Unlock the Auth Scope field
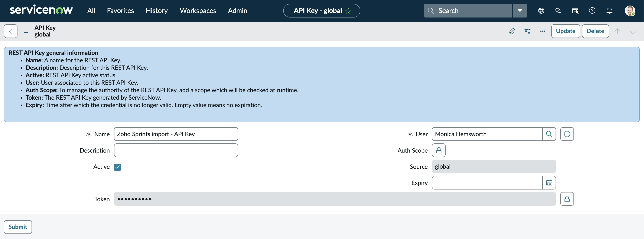This screenshot has height=239, width=644. (439, 150)
